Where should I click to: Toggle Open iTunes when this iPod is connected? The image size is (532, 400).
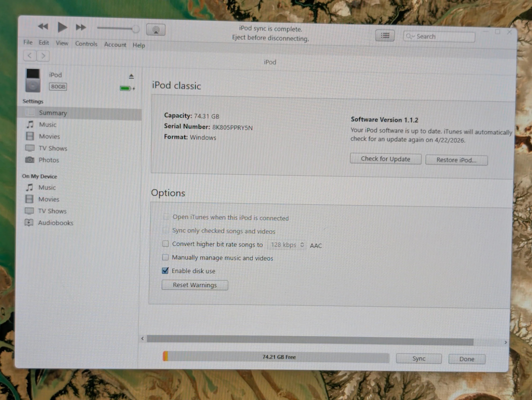pyautogui.click(x=166, y=217)
